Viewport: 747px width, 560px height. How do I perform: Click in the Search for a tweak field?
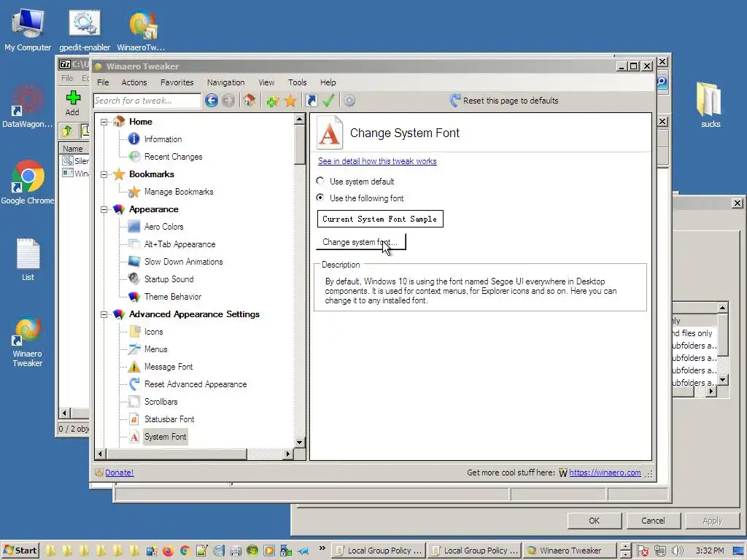point(147,101)
